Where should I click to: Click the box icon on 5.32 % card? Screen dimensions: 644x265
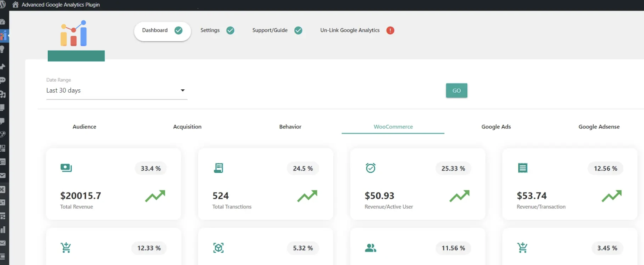(218, 247)
